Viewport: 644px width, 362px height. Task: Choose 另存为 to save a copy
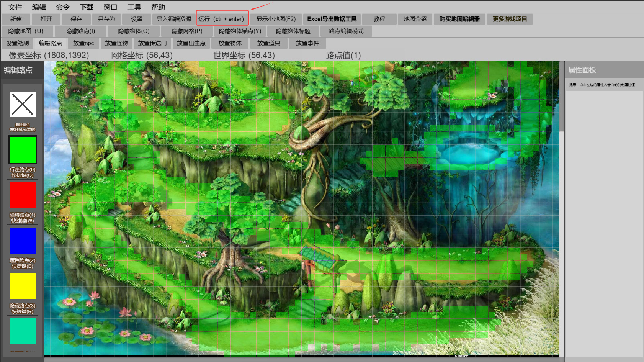[x=106, y=19]
